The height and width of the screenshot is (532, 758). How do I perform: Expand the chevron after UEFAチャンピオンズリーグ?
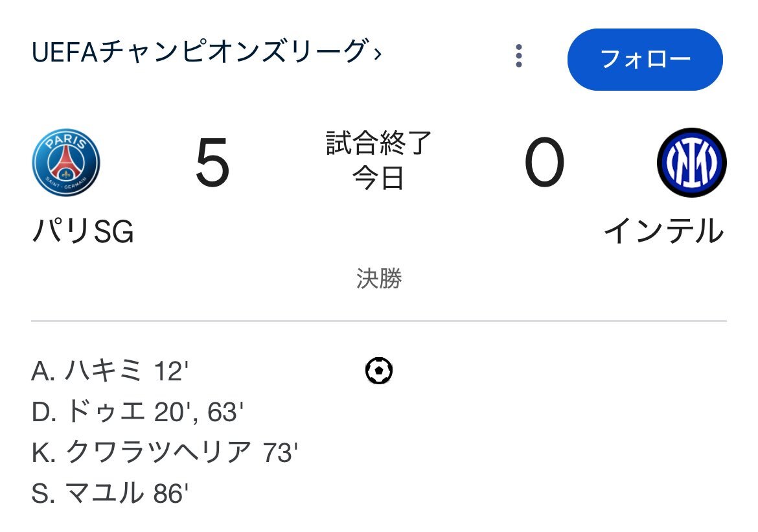tap(378, 54)
